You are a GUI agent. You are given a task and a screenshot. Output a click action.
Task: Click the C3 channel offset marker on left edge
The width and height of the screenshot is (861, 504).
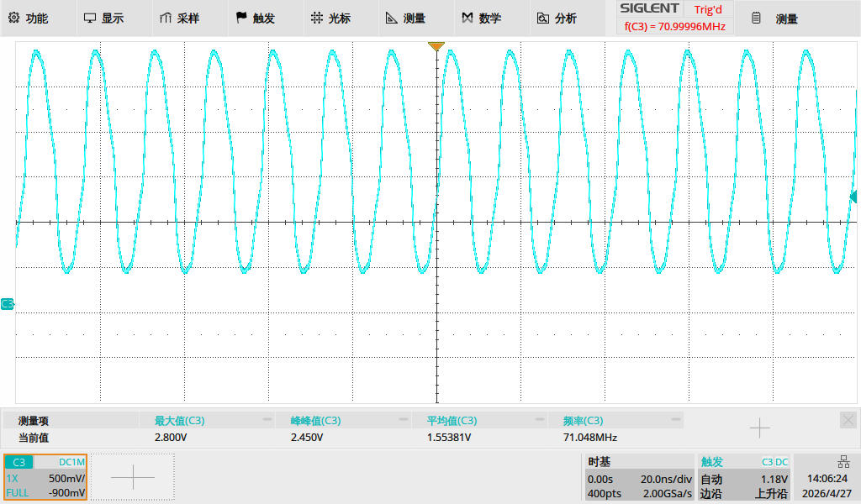(7, 304)
